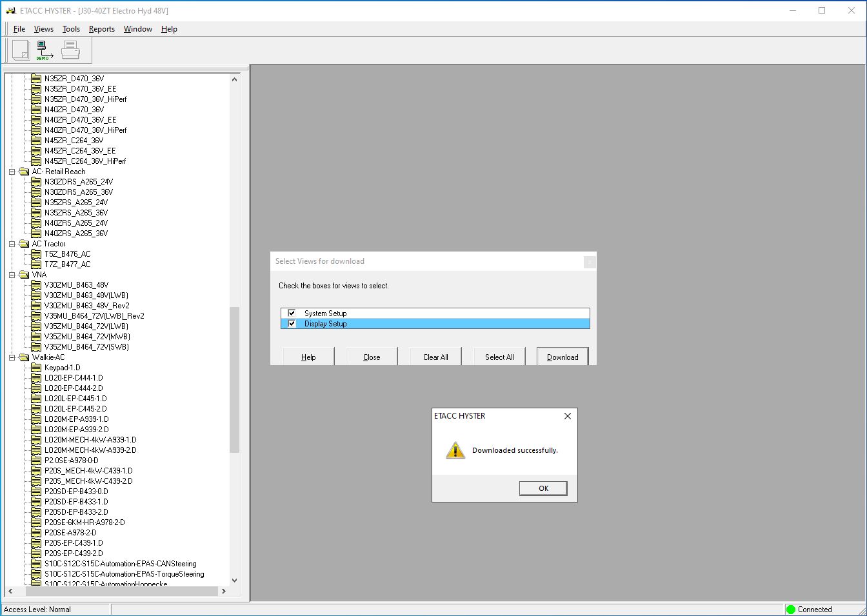Click the green Connected status indicator
Screen dimensions: 867x616
pyautogui.click(x=791, y=610)
